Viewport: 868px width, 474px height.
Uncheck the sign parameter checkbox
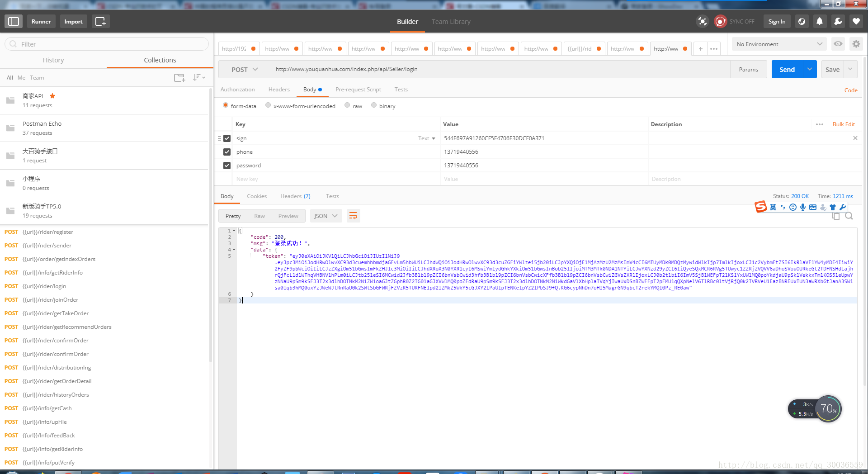pyautogui.click(x=227, y=138)
